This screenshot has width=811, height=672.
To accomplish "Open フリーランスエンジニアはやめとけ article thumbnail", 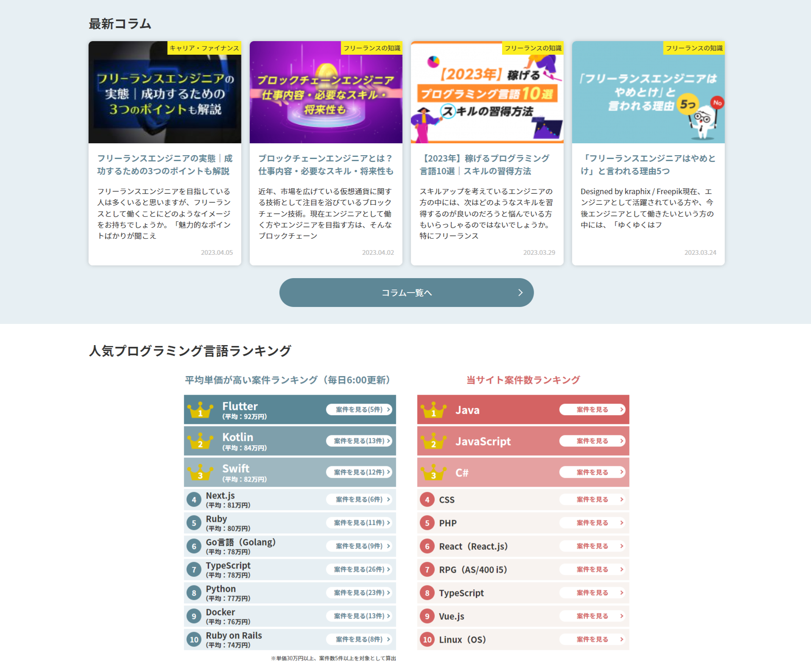I will [648, 92].
